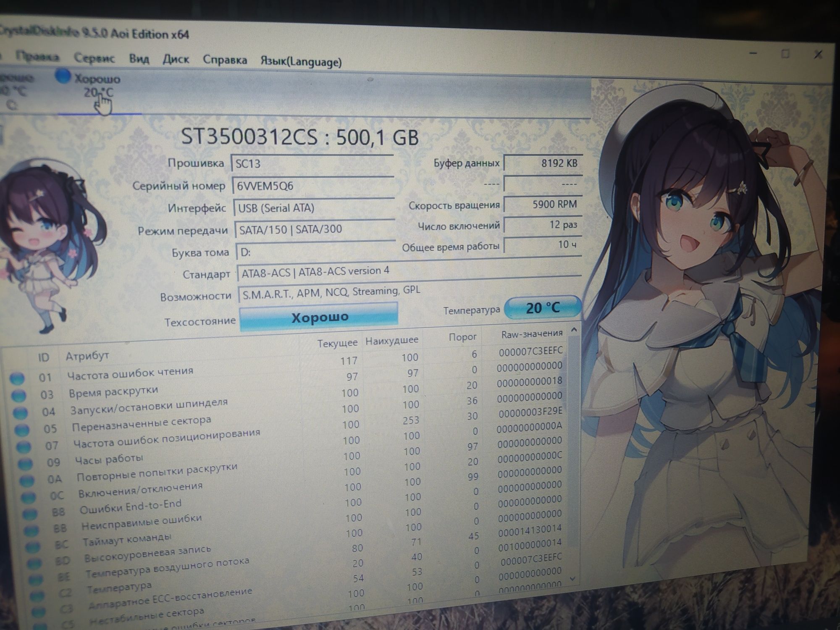Click the Интерфейс field USB (Serial ATA)
This screenshot has height=630, width=840.
tap(314, 207)
